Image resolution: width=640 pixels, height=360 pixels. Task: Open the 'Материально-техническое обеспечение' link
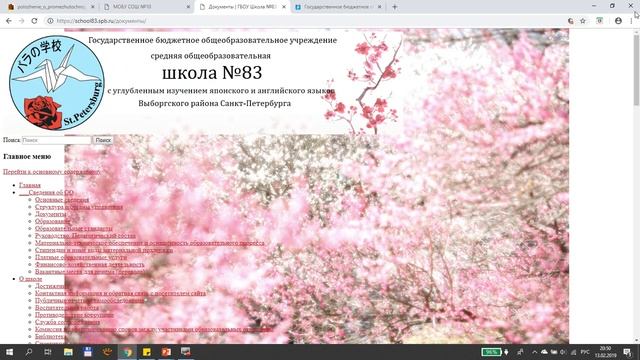(x=149, y=243)
